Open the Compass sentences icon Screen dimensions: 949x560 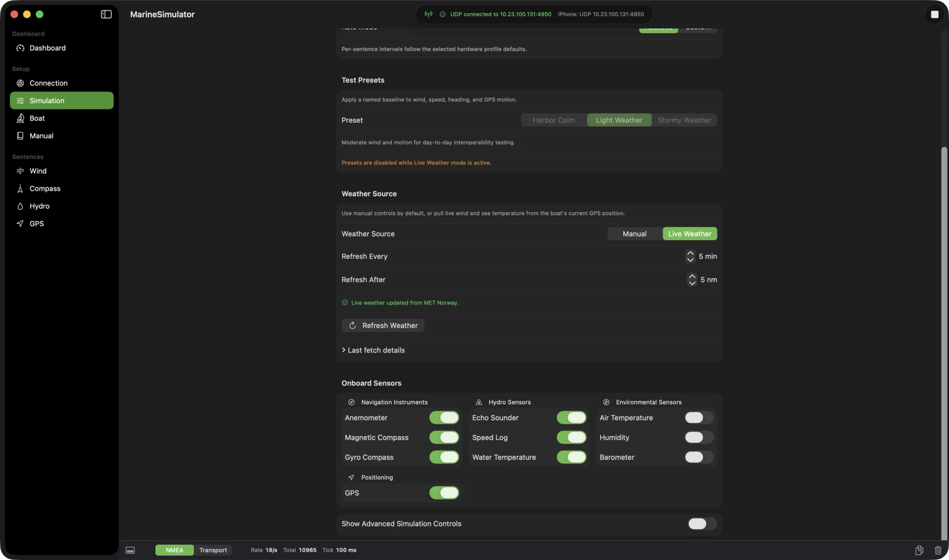click(20, 189)
